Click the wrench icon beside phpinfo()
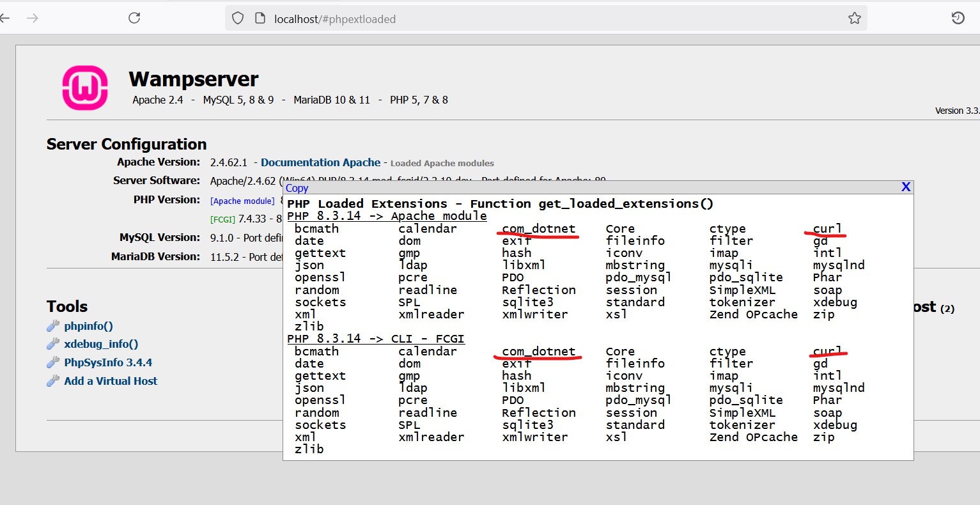The image size is (980, 505). [53, 326]
